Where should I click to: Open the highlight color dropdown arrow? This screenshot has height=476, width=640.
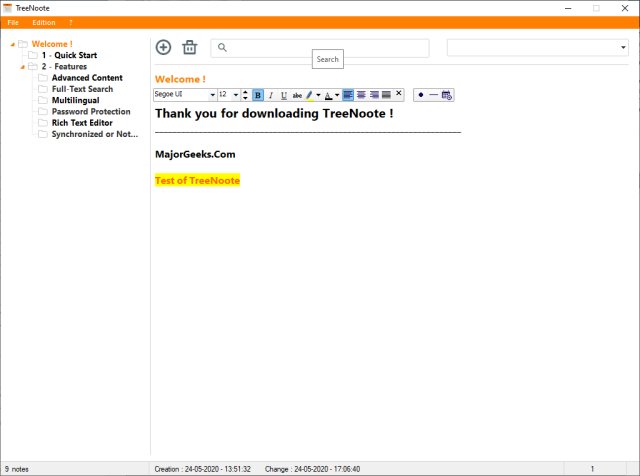(x=318, y=95)
